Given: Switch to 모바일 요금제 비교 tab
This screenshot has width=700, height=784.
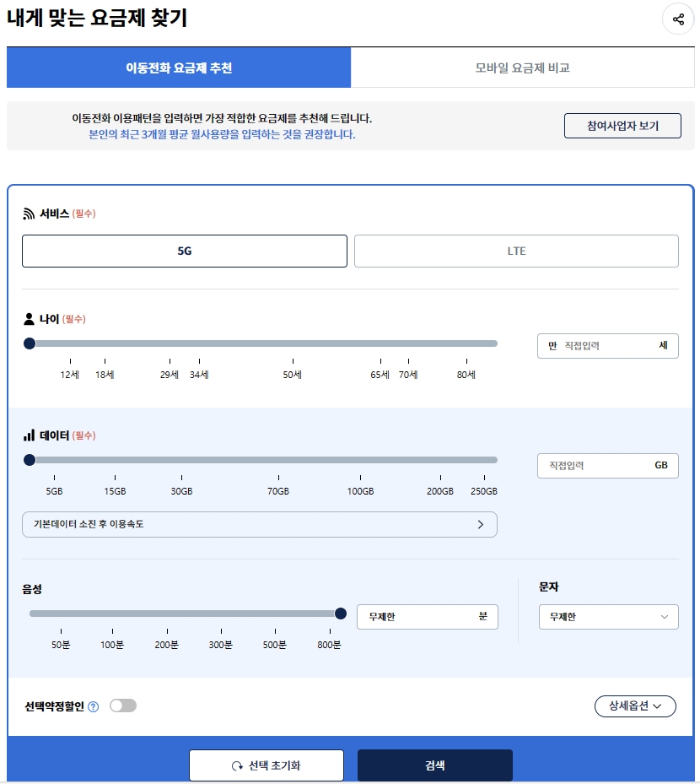Looking at the screenshot, I should 522,68.
